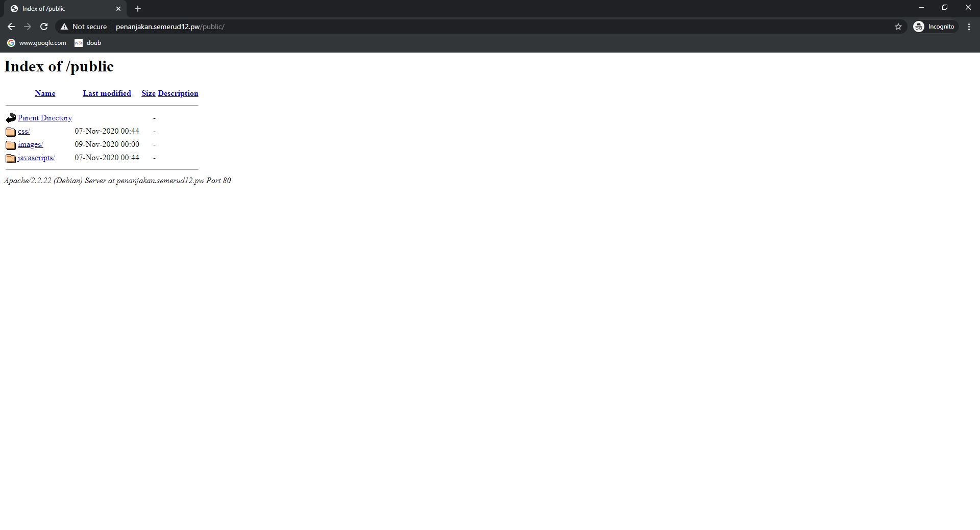The height and width of the screenshot is (530, 980).
Task: Open www.google.com bookmark
Action: pos(37,43)
